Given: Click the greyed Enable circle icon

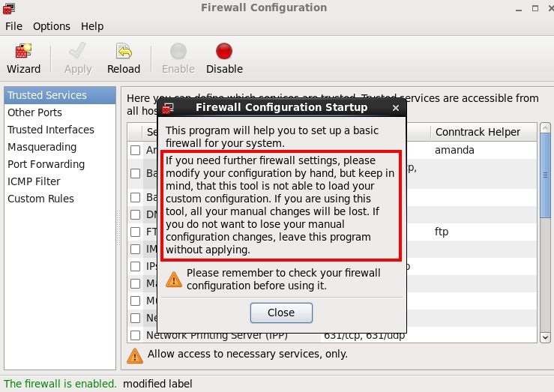Looking at the screenshot, I should (x=178, y=51).
